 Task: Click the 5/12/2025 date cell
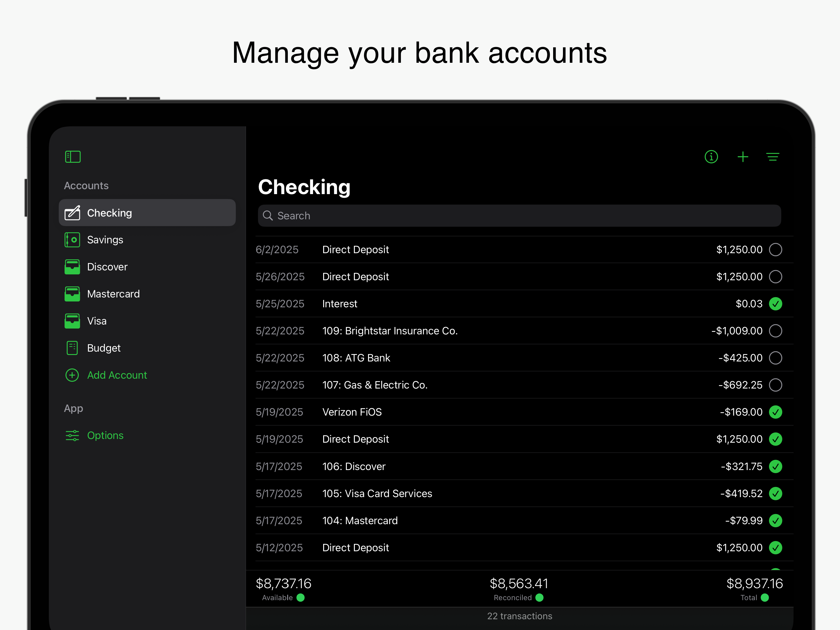[x=279, y=548]
